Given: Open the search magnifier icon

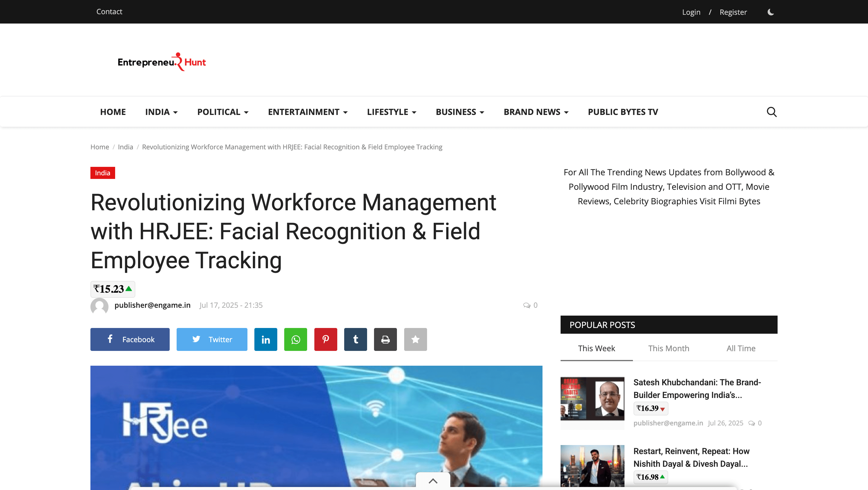Looking at the screenshot, I should tap(771, 112).
